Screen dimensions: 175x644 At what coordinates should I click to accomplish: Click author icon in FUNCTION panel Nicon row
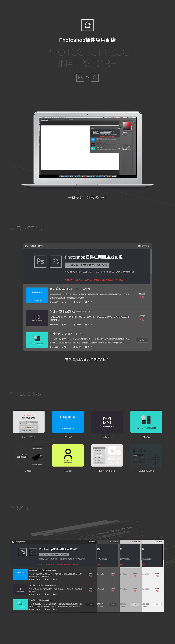(74, 347)
